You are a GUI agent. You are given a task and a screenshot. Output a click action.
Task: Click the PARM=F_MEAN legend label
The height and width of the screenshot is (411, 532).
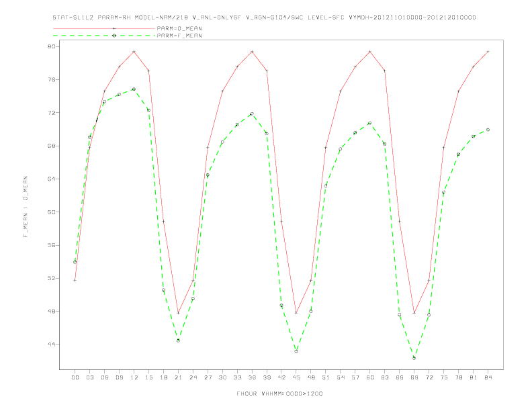click(x=179, y=36)
